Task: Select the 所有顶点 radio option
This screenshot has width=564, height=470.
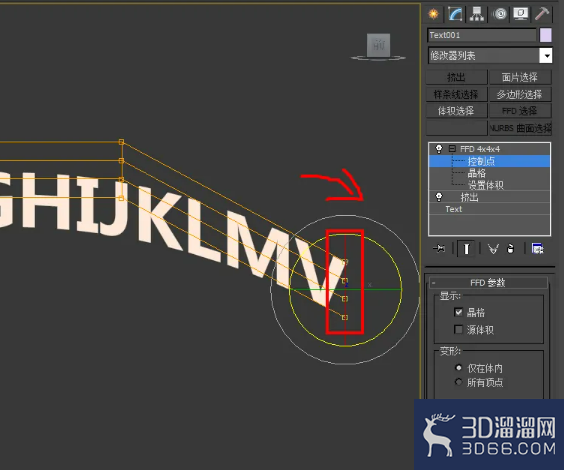Action: point(458,382)
